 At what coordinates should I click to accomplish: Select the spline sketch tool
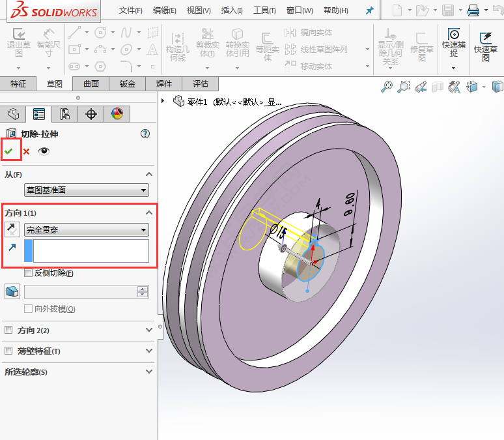coord(126,32)
